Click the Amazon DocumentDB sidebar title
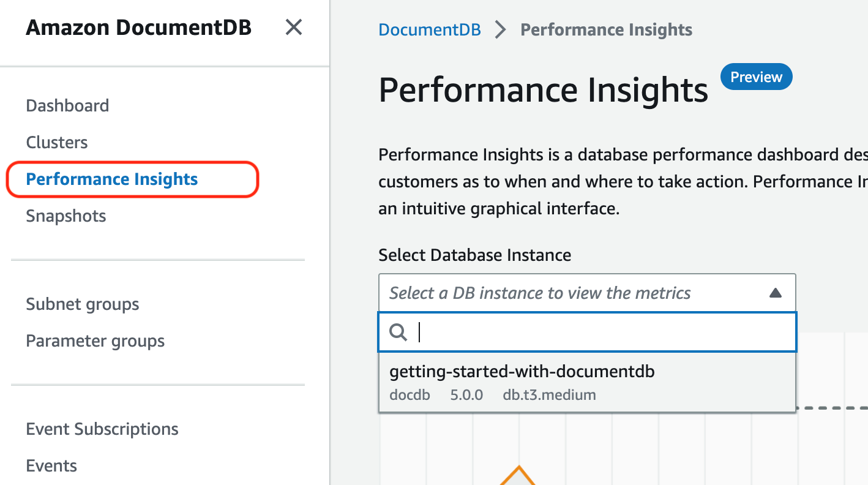The image size is (868, 485). 139,28
